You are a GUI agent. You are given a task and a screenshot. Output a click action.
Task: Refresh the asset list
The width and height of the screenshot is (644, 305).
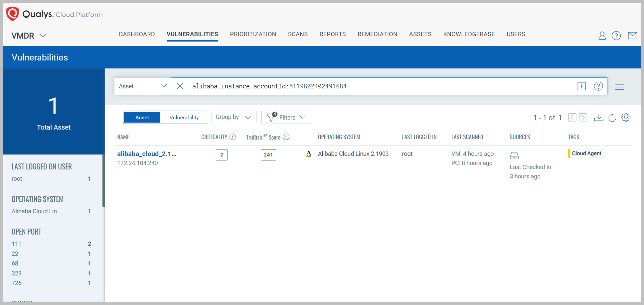(612, 117)
